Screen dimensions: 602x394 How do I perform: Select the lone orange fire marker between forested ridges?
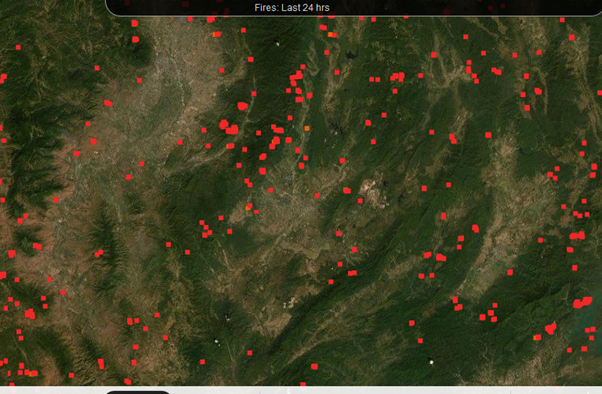[x=307, y=128]
